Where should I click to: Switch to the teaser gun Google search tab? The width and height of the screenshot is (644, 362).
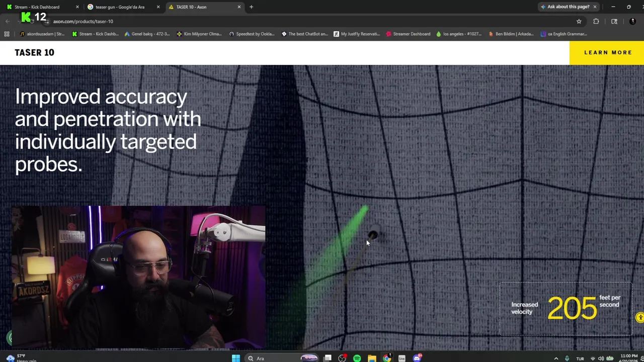pyautogui.click(x=120, y=7)
